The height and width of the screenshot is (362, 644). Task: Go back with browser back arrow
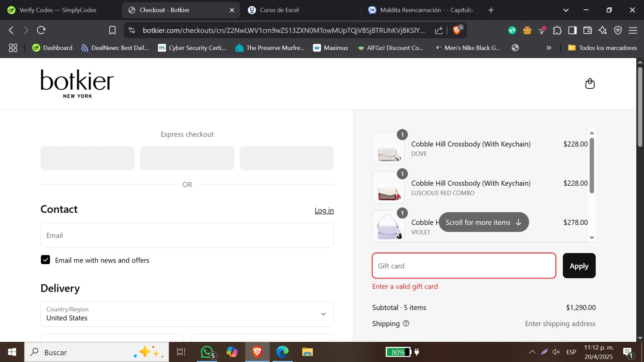tap(12, 30)
